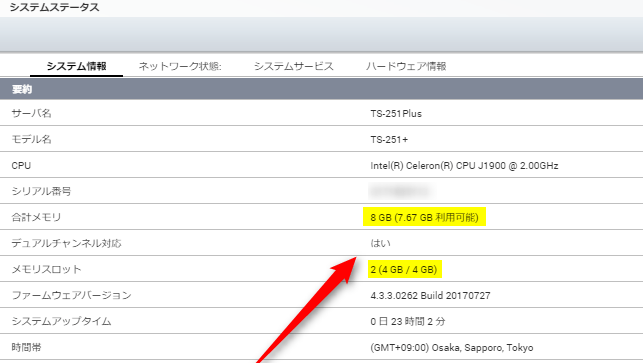Click the シリアル番号 label
Image resolution: width=643 pixels, height=363 pixels.
[41, 192]
